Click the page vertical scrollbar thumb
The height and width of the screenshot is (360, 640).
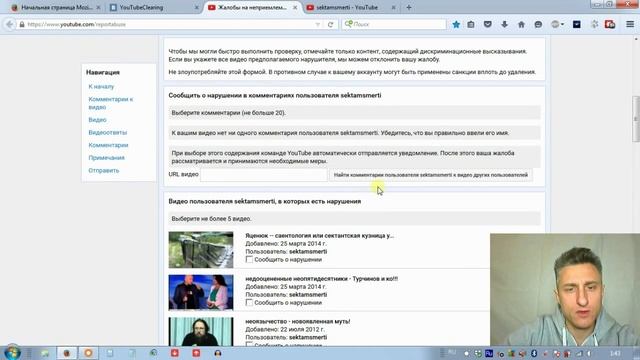click(636, 119)
